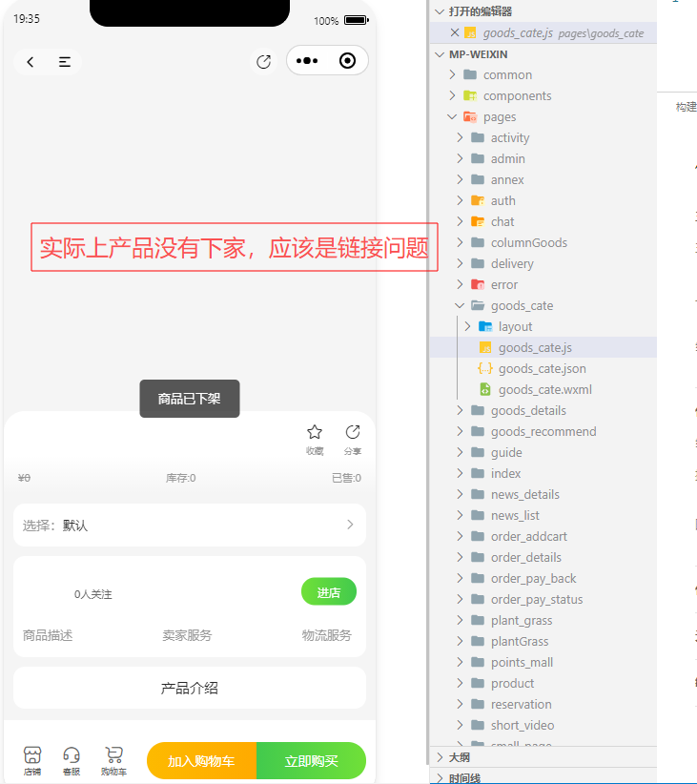Expand the layout folder chevron
Viewport: 697px width, 784px height.
pyautogui.click(x=467, y=326)
